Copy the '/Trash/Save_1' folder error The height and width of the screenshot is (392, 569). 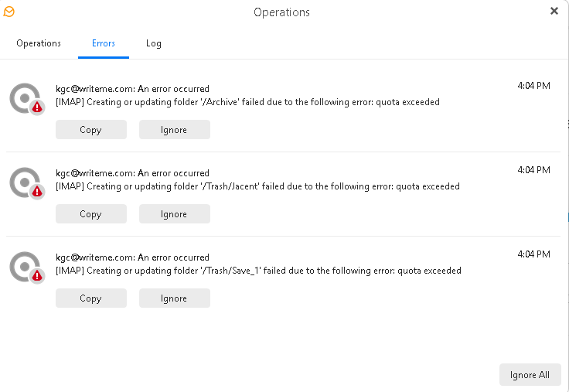(x=90, y=298)
